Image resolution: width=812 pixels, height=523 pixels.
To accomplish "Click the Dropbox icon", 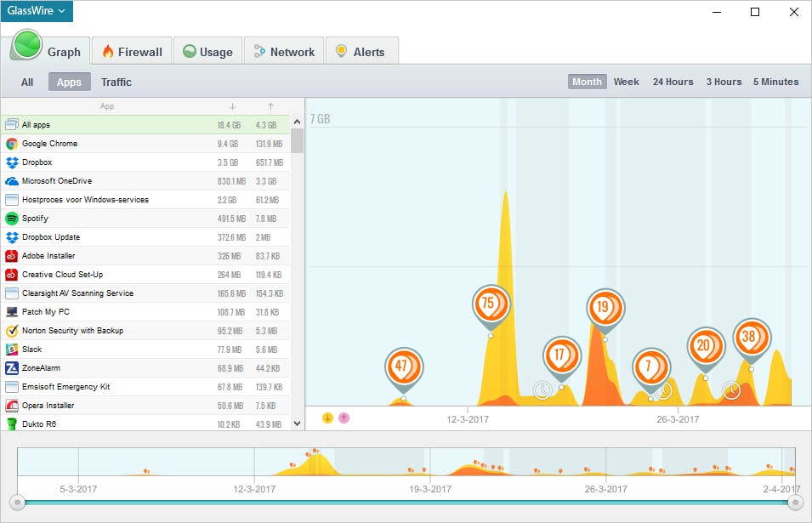I will (12, 162).
